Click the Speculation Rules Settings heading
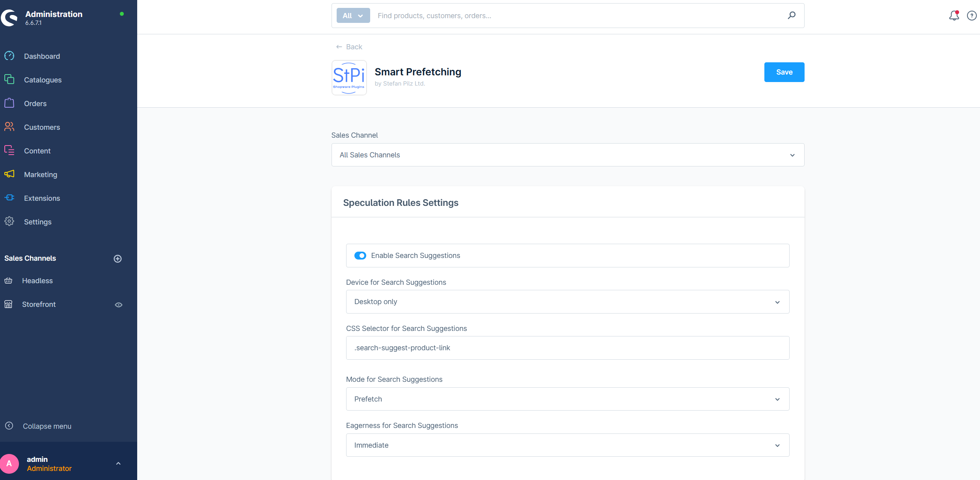The height and width of the screenshot is (480, 980). (x=401, y=203)
